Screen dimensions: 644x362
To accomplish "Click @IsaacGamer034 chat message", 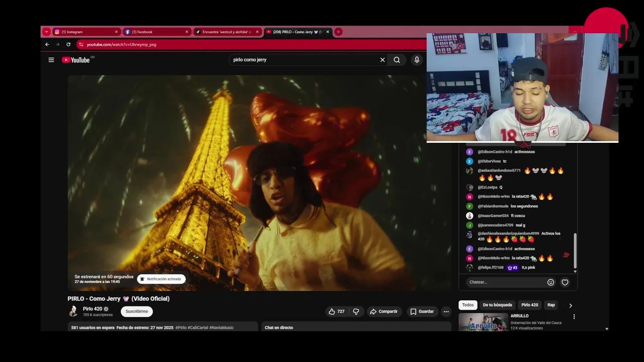I will click(x=518, y=216).
